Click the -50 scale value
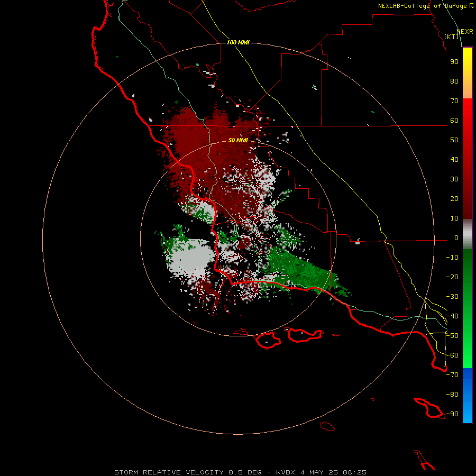This screenshot has width=476, height=476. [x=452, y=336]
